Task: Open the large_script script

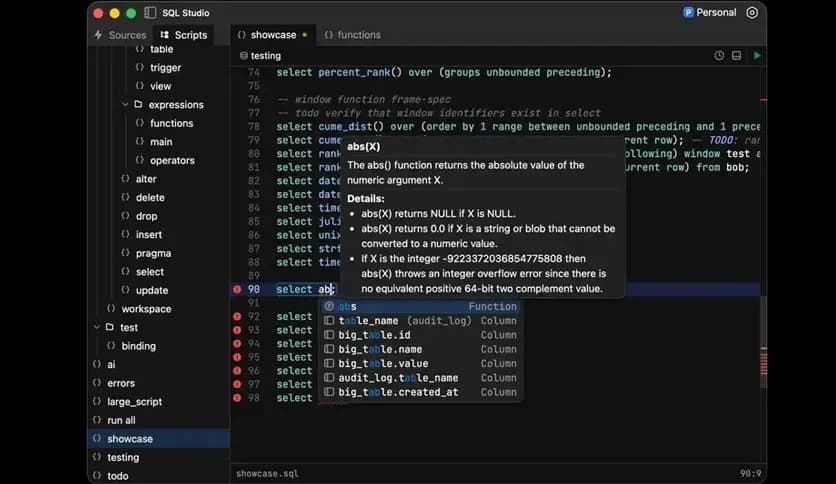Action: point(134,402)
